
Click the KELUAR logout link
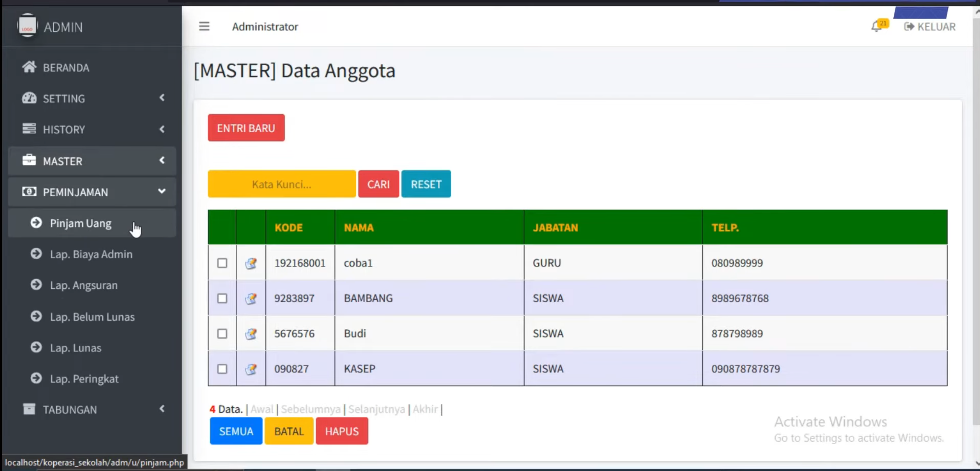[x=930, y=26]
